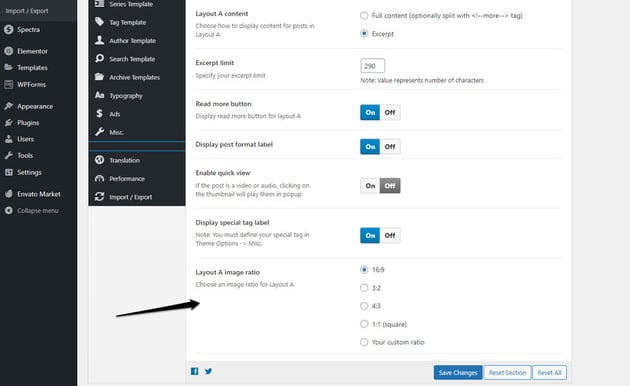Turn off the Read more button toggle
Image resolution: width=630 pixels, height=386 pixels.
coord(390,112)
